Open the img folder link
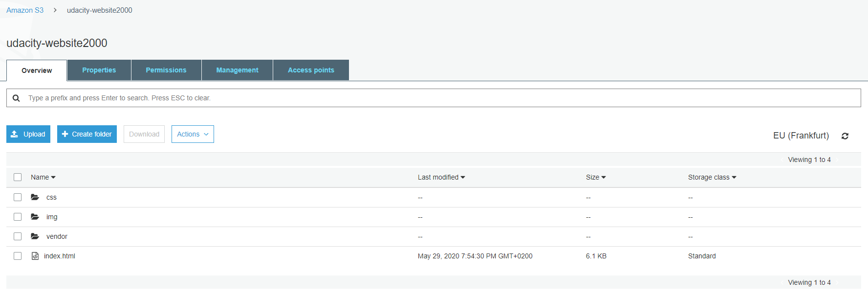This screenshot has height=299, width=868. click(52, 217)
